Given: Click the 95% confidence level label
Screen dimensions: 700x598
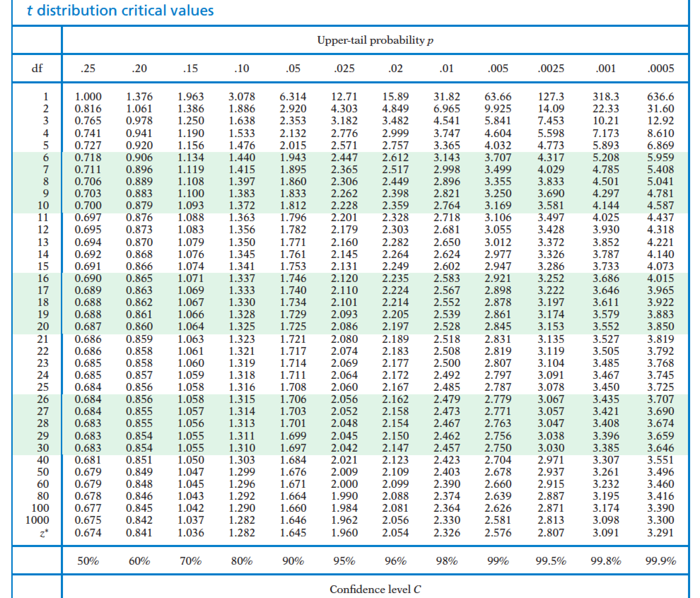Looking at the screenshot, I should [344, 561].
